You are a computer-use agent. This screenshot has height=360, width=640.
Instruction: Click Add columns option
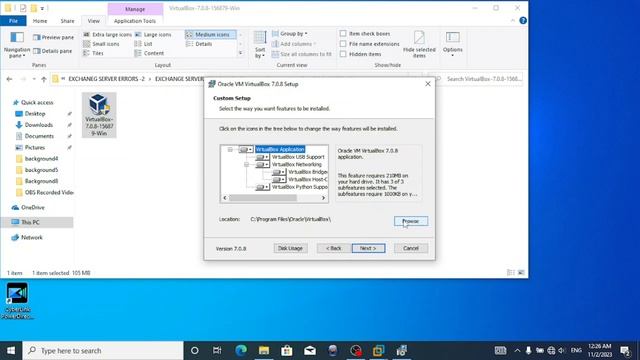tap(294, 44)
